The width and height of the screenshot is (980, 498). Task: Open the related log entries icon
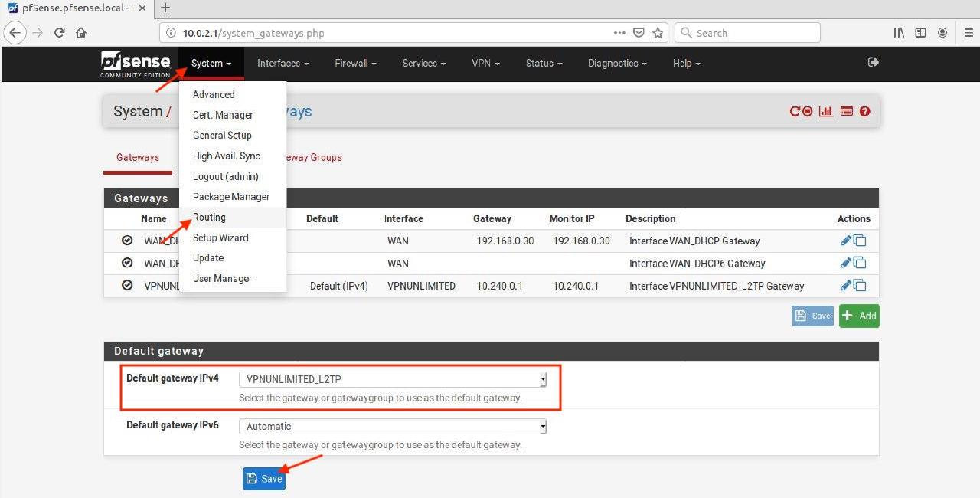[846, 111]
